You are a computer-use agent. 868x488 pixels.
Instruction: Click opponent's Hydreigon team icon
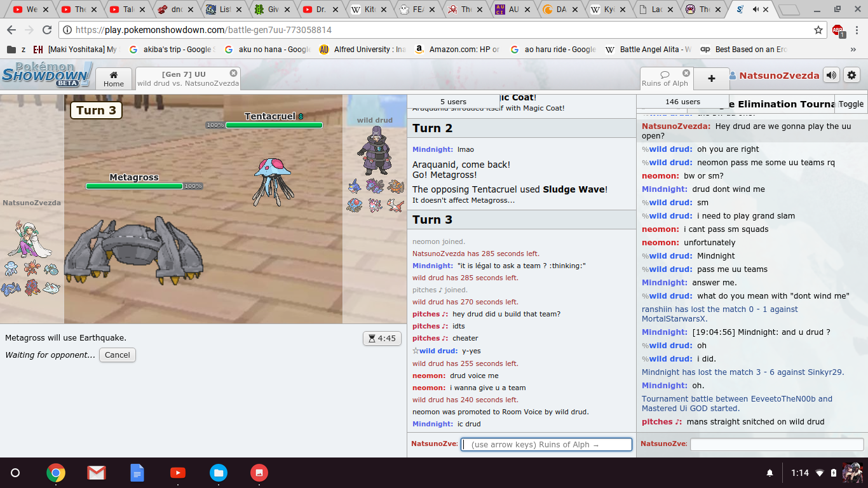coord(376,187)
